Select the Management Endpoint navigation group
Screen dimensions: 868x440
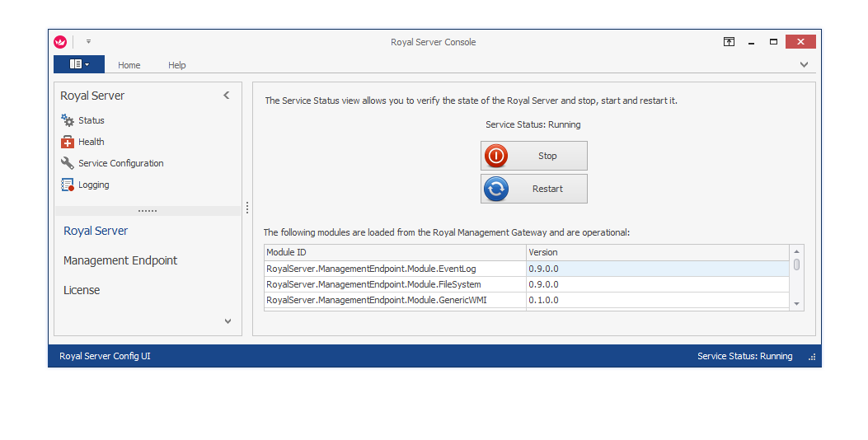120,260
